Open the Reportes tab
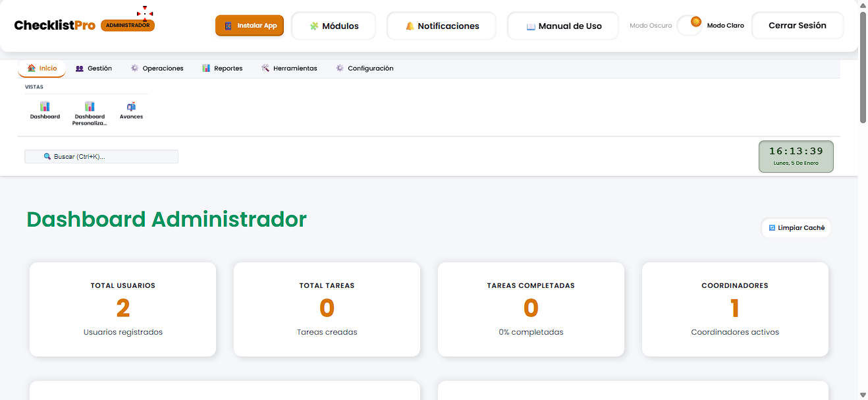The width and height of the screenshot is (868, 400). point(223,67)
